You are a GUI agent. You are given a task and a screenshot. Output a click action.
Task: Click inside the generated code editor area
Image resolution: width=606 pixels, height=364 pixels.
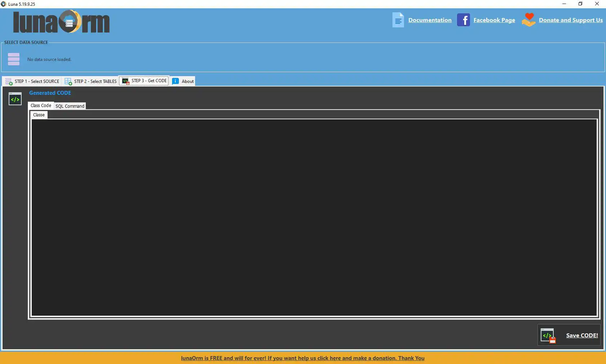314,217
